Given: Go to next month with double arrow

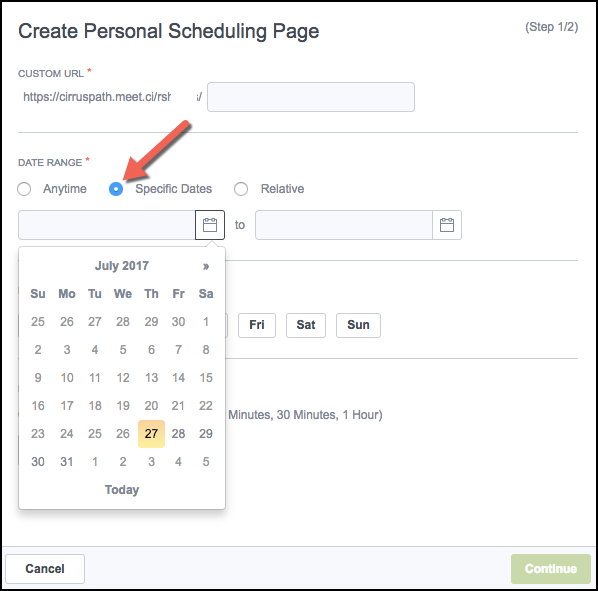Looking at the screenshot, I should pyautogui.click(x=206, y=266).
